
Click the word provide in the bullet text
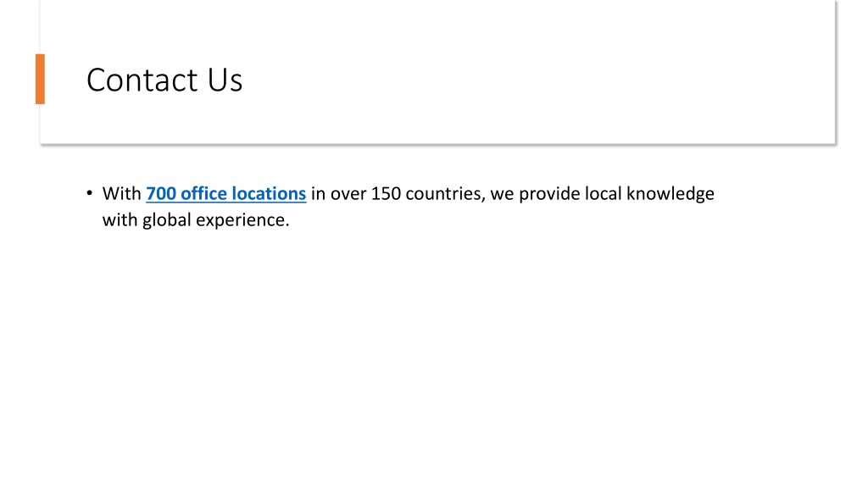(549, 194)
